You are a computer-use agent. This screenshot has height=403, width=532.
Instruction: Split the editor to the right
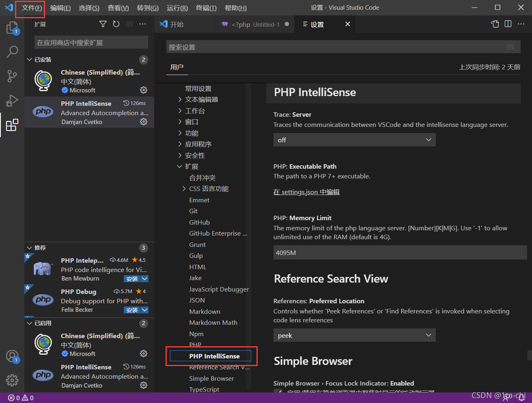pos(508,24)
